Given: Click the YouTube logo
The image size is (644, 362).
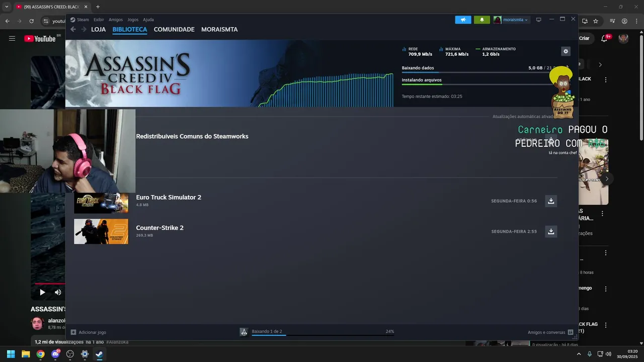Looking at the screenshot, I should (x=40, y=39).
